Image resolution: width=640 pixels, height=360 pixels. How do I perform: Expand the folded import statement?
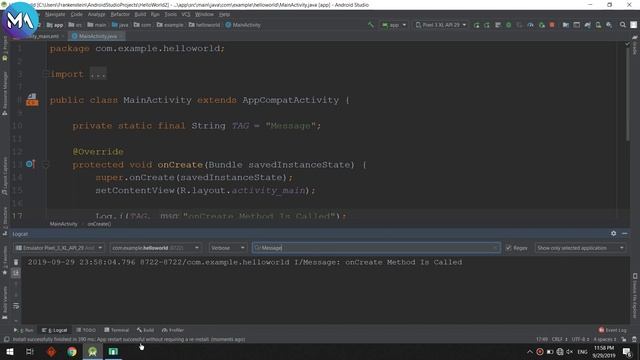(46, 74)
